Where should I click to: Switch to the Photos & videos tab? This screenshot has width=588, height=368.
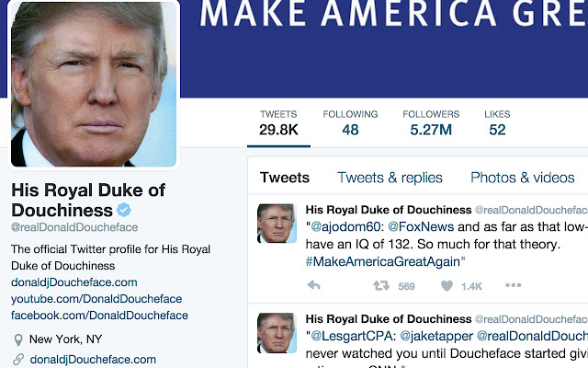coord(523,178)
